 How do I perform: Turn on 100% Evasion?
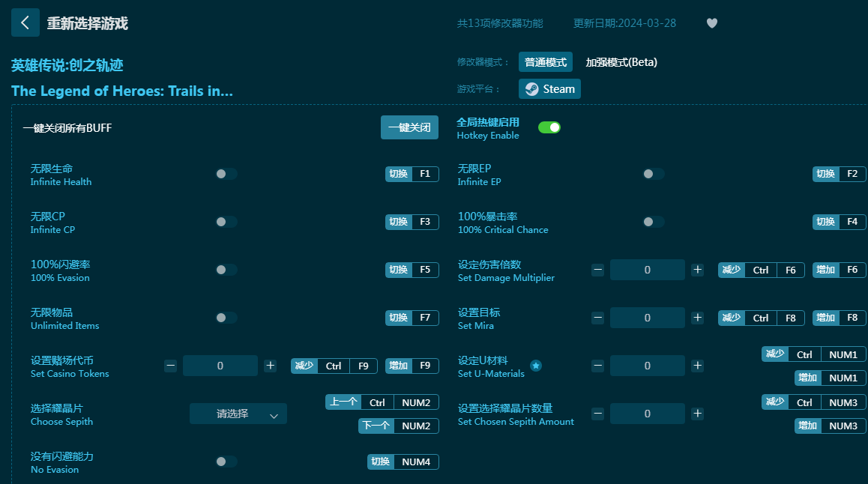(226, 270)
